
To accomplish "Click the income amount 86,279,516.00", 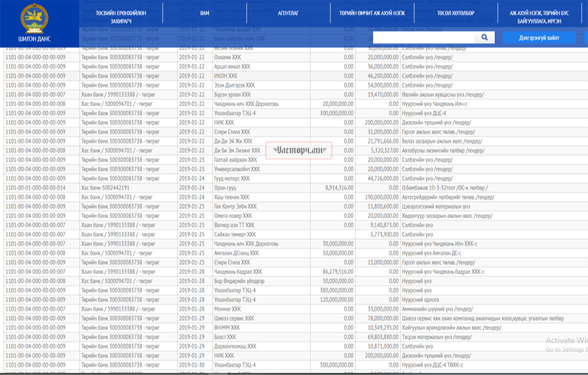I will click(338, 272).
